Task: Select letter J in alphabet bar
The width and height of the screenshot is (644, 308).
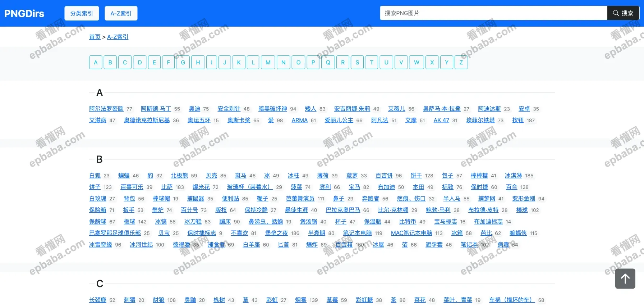Action: (x=225, y=62)
